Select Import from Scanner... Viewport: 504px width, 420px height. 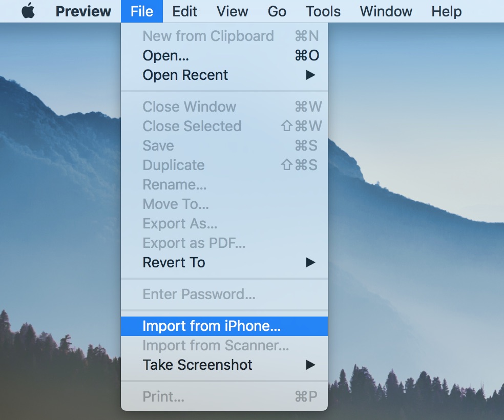tap(224, 345)
